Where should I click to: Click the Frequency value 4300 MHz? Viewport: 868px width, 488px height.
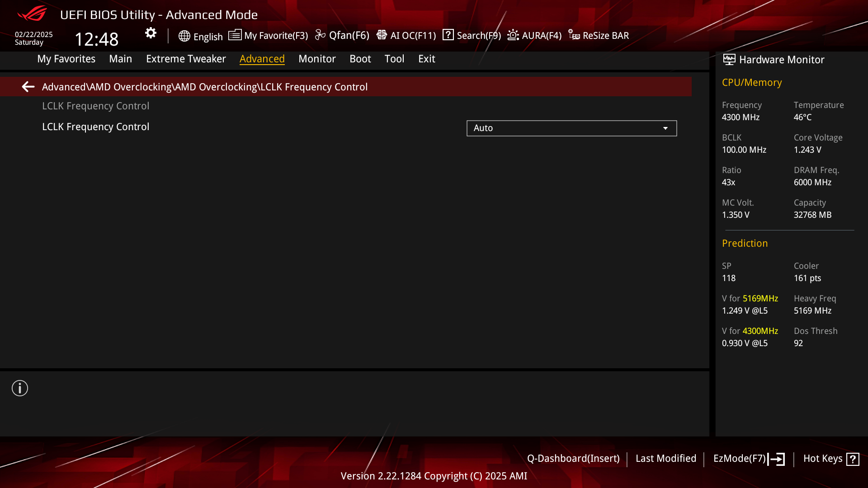(741, 117)
